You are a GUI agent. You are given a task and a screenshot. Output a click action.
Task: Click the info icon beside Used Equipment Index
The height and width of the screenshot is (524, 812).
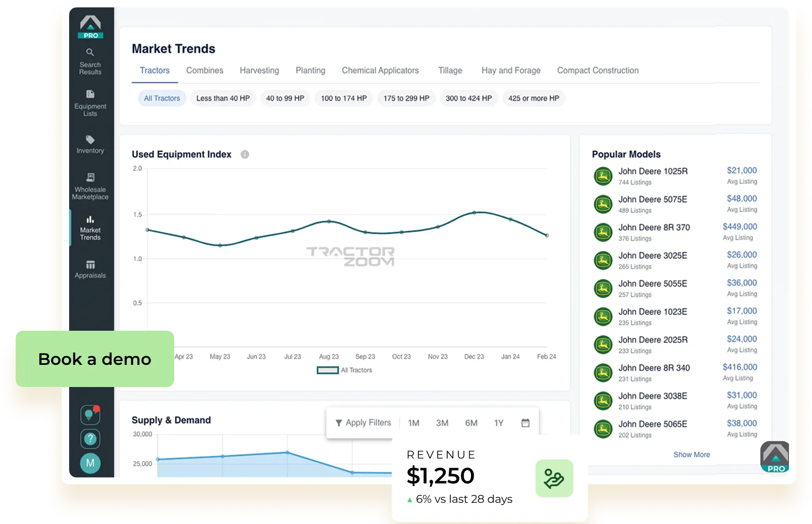click(245, 154)
